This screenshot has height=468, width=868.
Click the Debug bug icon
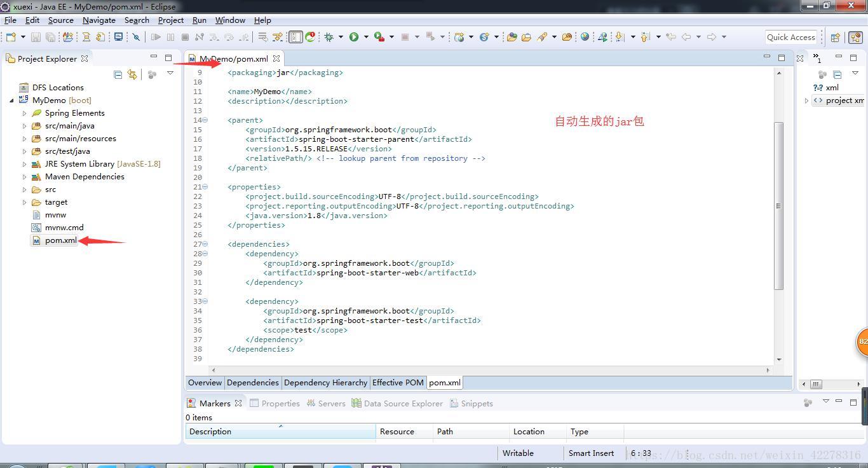click(329, 37)
